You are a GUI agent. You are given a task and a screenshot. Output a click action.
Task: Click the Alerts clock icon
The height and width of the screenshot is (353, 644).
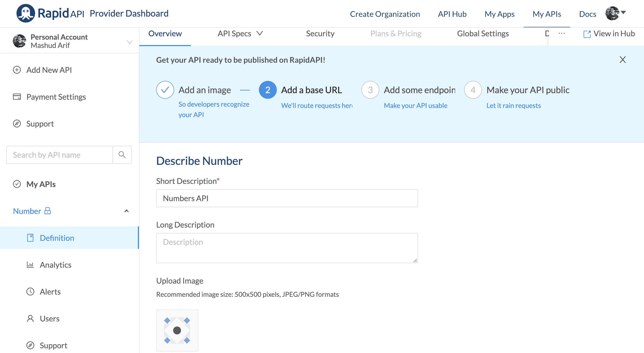30,291
